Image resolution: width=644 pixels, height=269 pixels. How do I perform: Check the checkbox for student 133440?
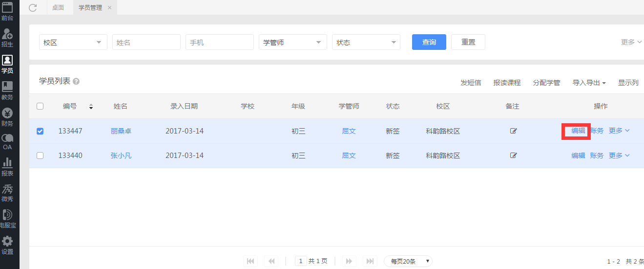coord(40,155)
